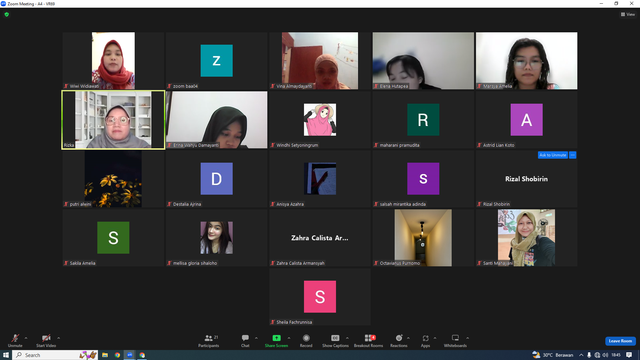Viewport: 640px width, 360px height.
Task: Click the taskbar Search box
Action: pos(56,355)
